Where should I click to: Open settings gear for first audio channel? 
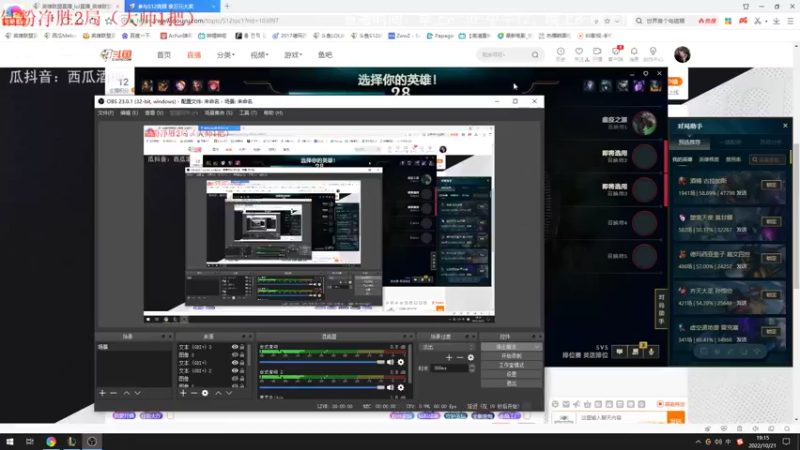click(401, 362)
